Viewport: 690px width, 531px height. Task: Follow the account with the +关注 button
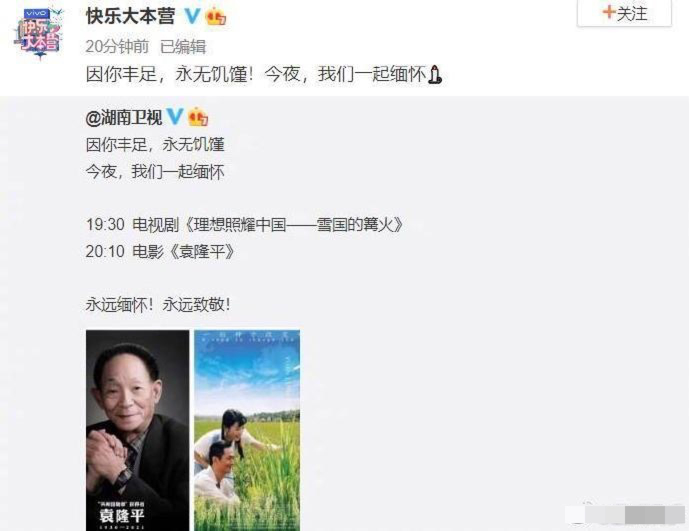pos(624,14)
